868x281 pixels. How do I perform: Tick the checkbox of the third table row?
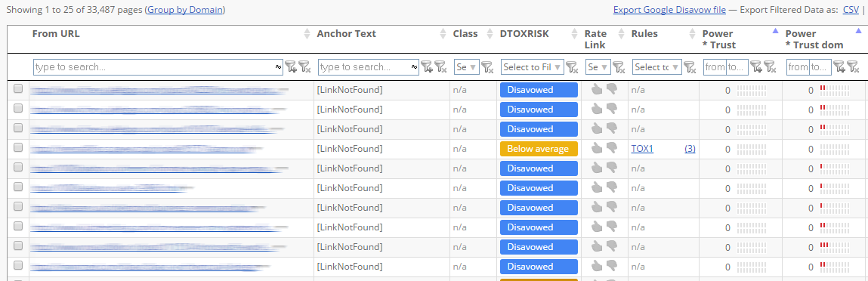click(18, 128)
